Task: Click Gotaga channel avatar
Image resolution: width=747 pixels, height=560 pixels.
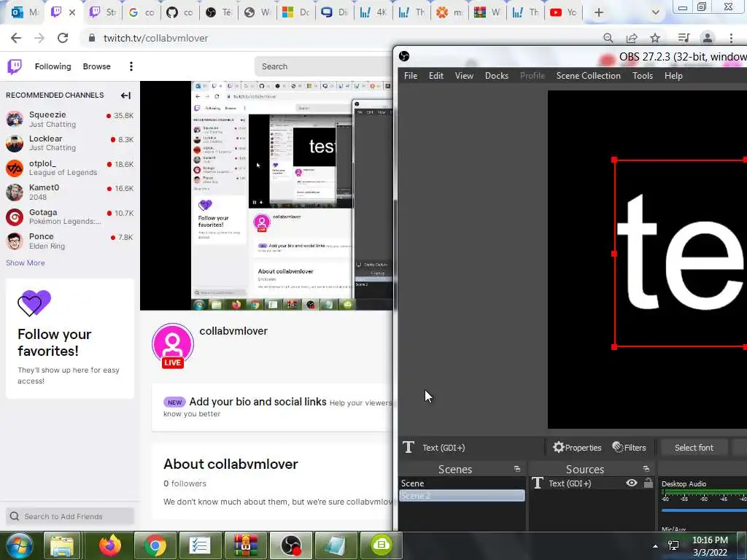Action: (15, 217)
